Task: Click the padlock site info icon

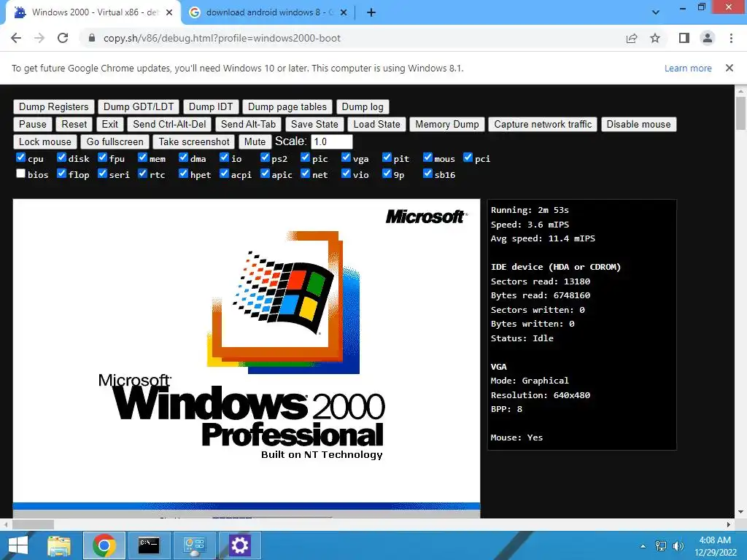Action: [92, 38]
